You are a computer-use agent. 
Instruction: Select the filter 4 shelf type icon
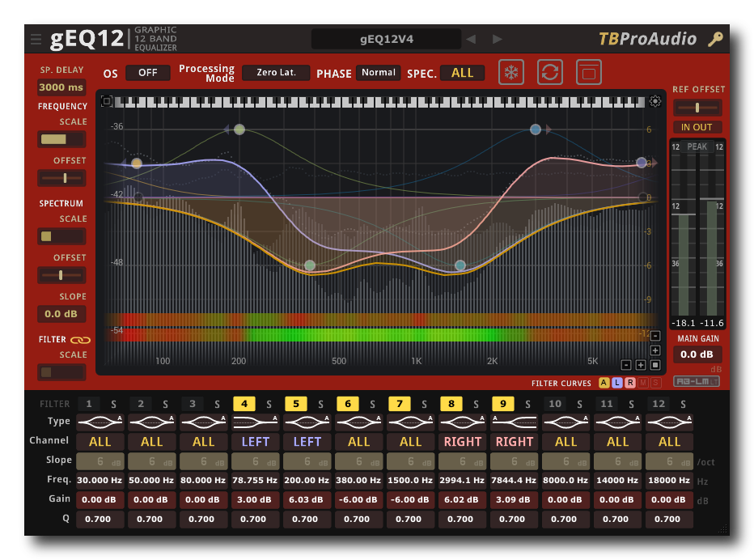256,422
